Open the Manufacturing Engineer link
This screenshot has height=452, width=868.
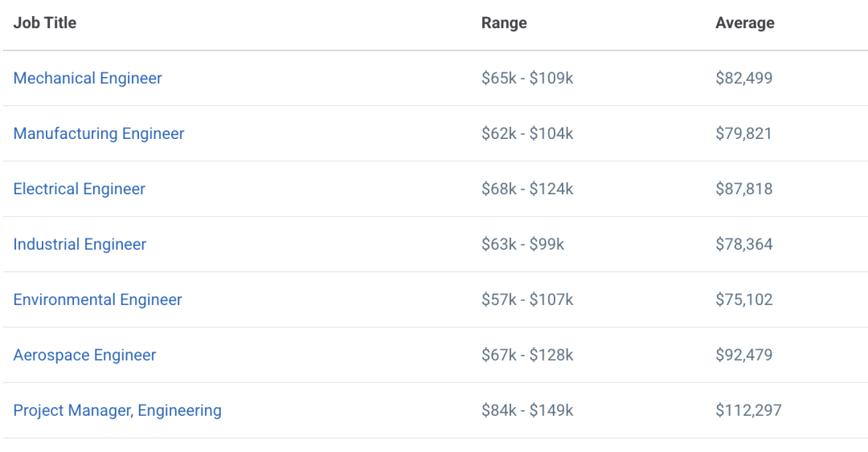[99, 133]
